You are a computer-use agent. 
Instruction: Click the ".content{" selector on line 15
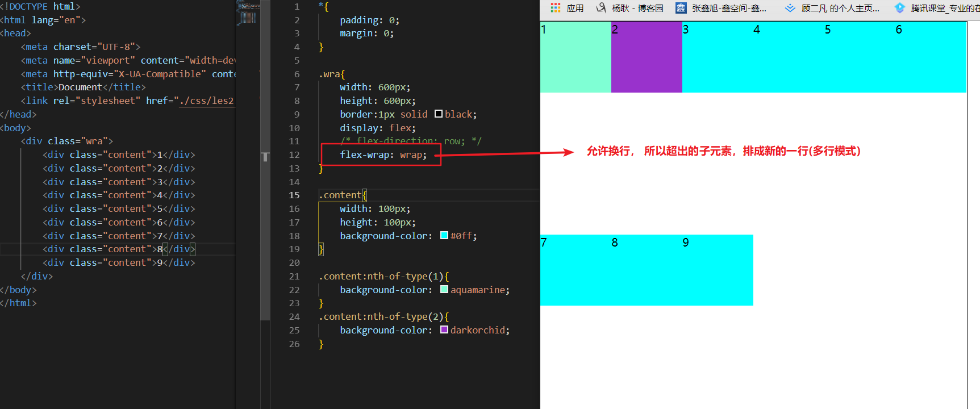pos(343,195)
